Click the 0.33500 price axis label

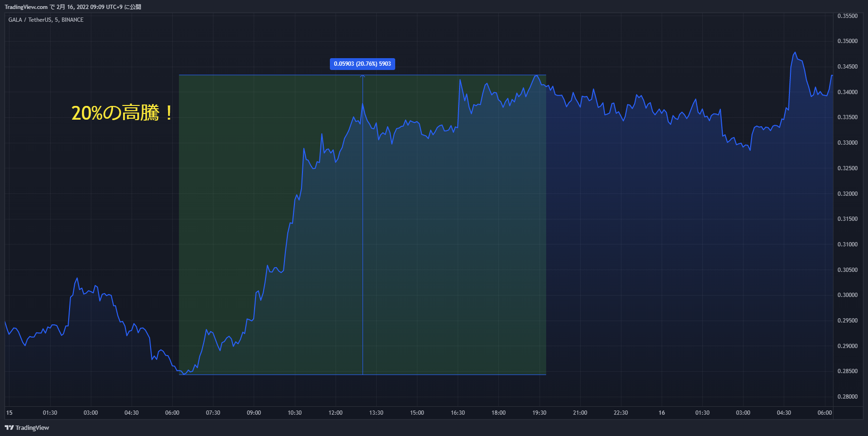pos(848,117)
